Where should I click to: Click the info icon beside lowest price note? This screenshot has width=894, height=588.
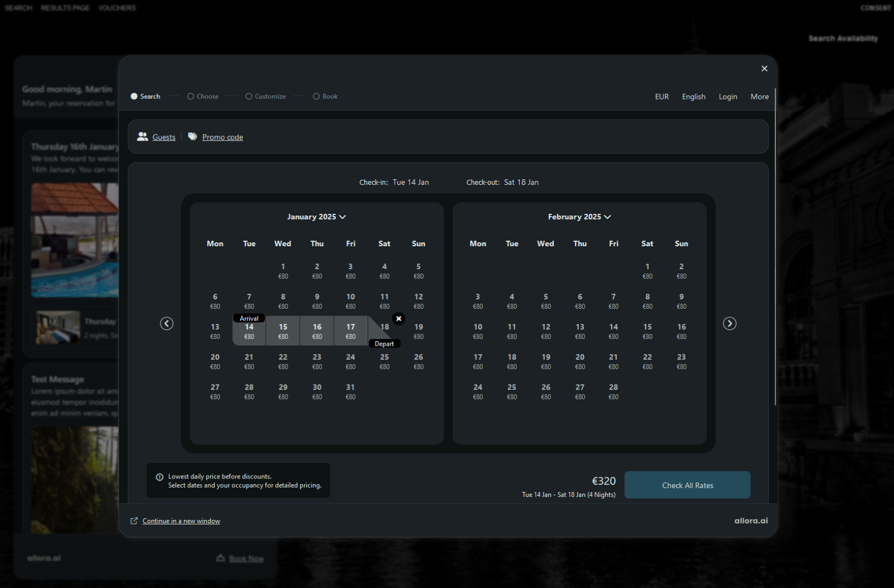click(x=160, y=477)
